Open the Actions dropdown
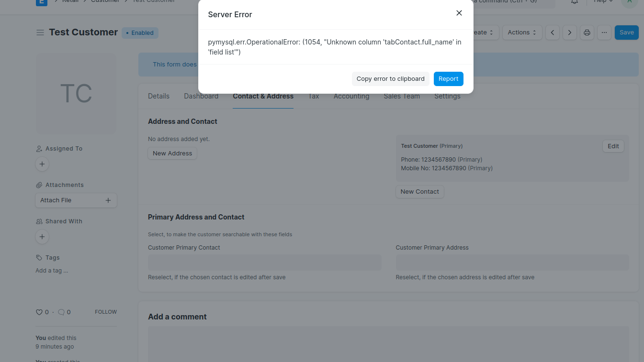Screen dimensions: 644x362 522,32
